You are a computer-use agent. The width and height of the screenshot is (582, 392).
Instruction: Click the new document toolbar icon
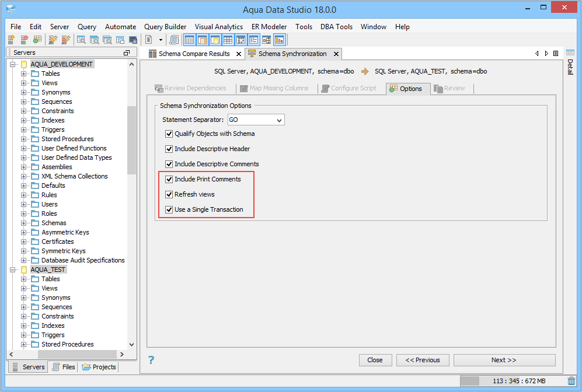pyautogui.click(x=149, y=39)
